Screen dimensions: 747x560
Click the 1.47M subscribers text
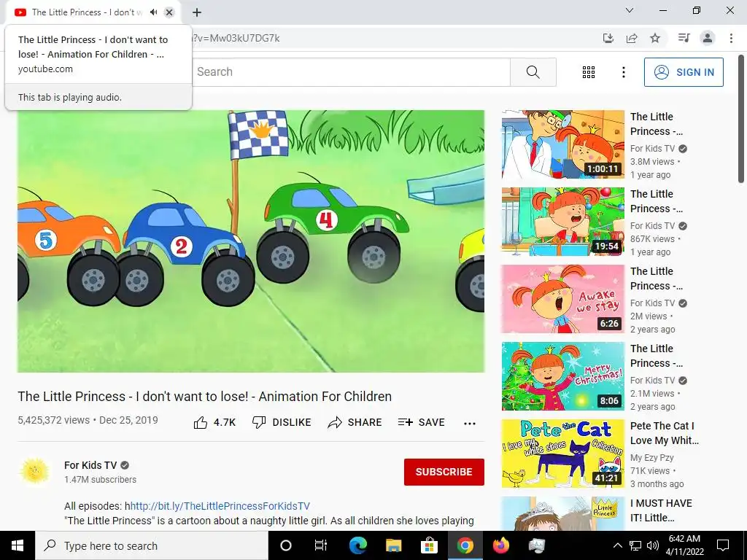pos(100,480)
